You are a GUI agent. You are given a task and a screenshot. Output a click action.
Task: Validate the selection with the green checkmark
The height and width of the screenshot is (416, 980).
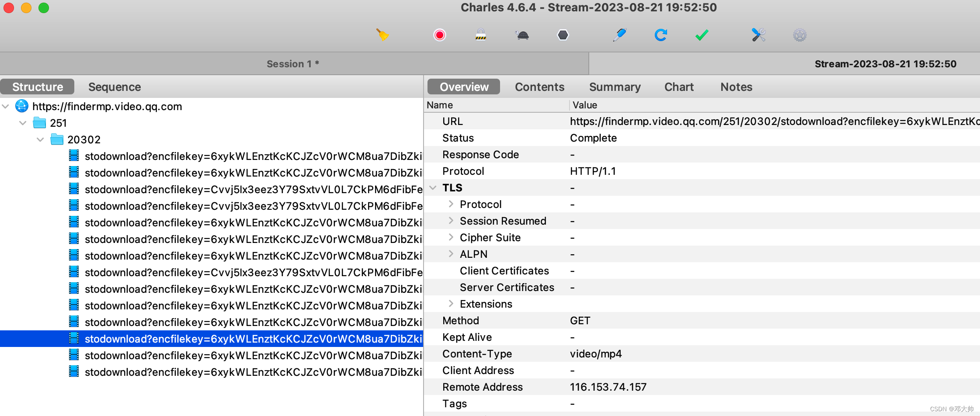(x=702, y=35)
